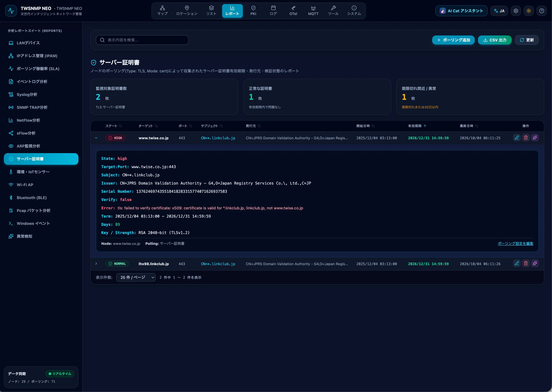This screenshot has width=552, height=392.
Task: Edit polling for www.twise.co.jp row
Action: point(517,138)
